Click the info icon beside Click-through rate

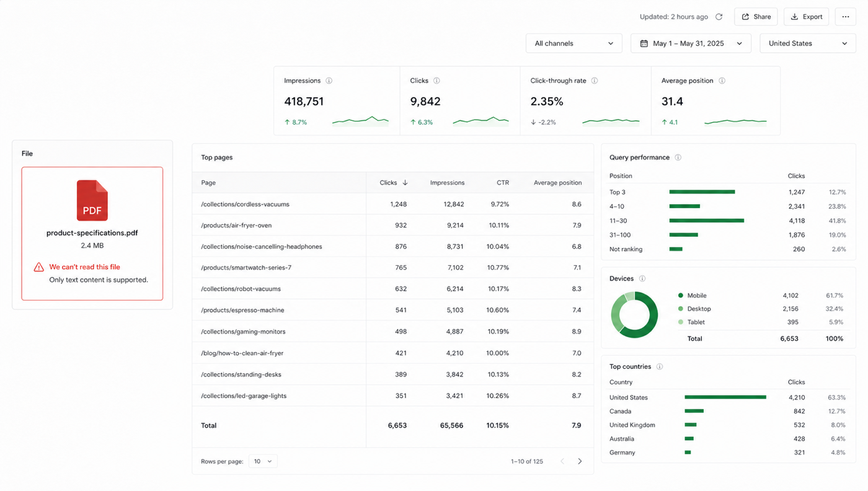pos(595,81)
